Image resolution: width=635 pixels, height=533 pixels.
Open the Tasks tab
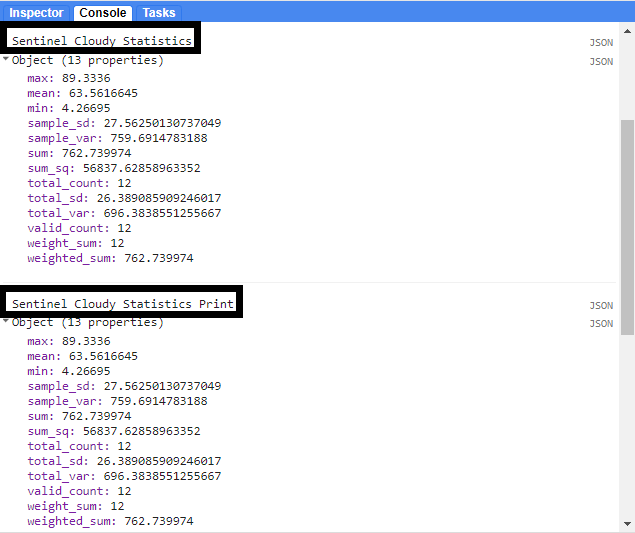(x=158, y=13)
